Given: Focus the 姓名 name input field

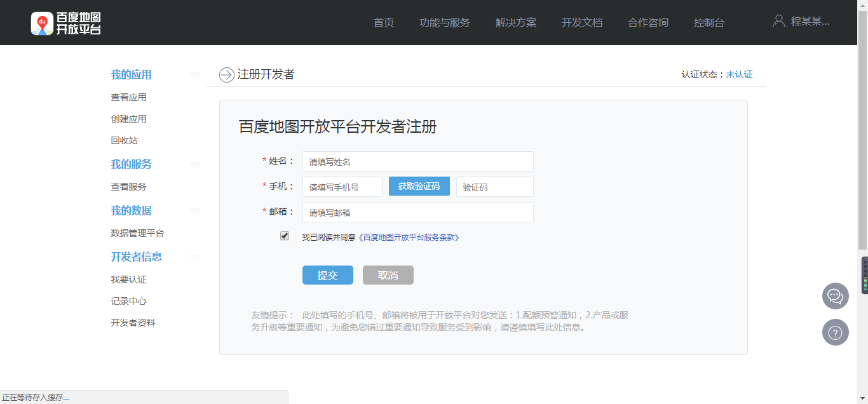Looking at the screenshot, I should pos(418,161).
